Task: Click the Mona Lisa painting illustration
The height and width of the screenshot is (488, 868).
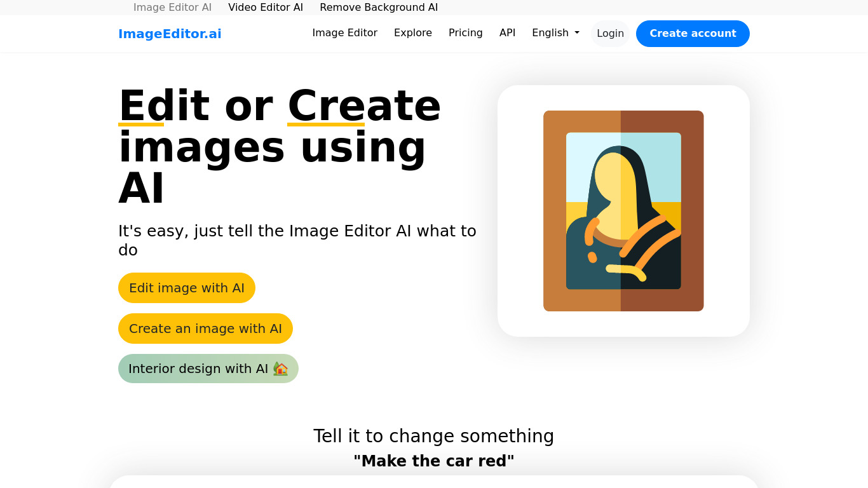Action: coord(623,211)
